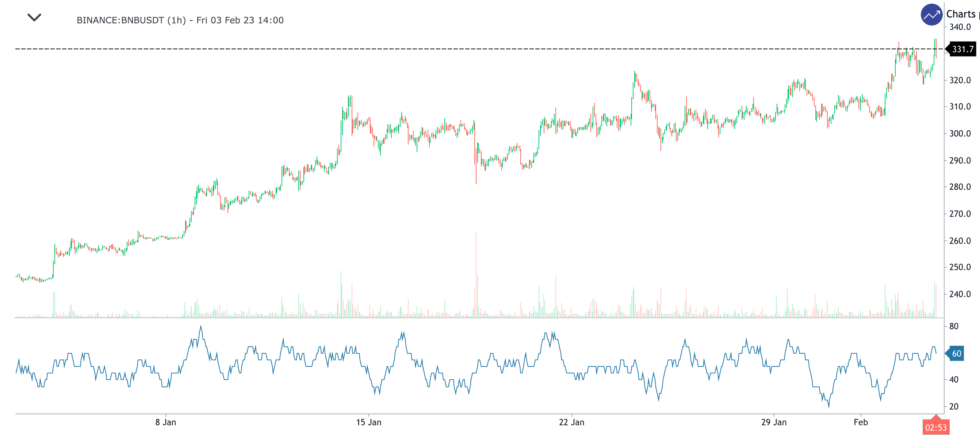
Task: Click the 340.0 price axis label
Action: pyautogui.click(x=960, y=27)
